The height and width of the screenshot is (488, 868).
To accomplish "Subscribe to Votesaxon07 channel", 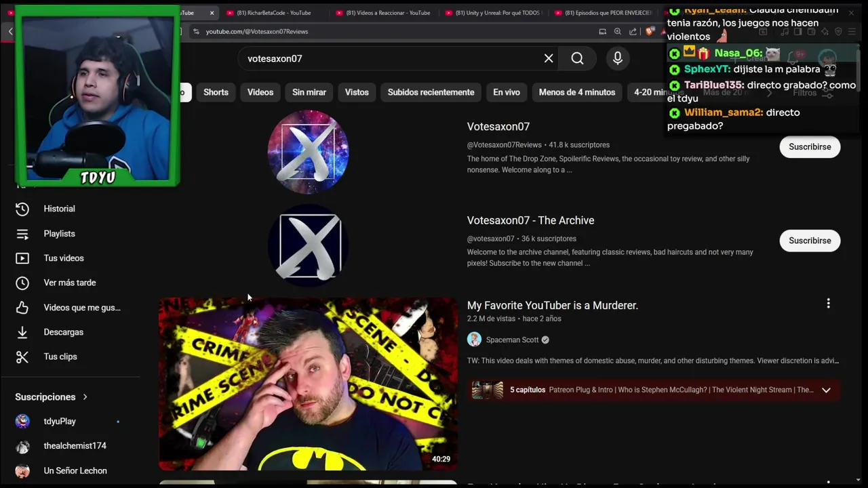I will click(810, 146).
